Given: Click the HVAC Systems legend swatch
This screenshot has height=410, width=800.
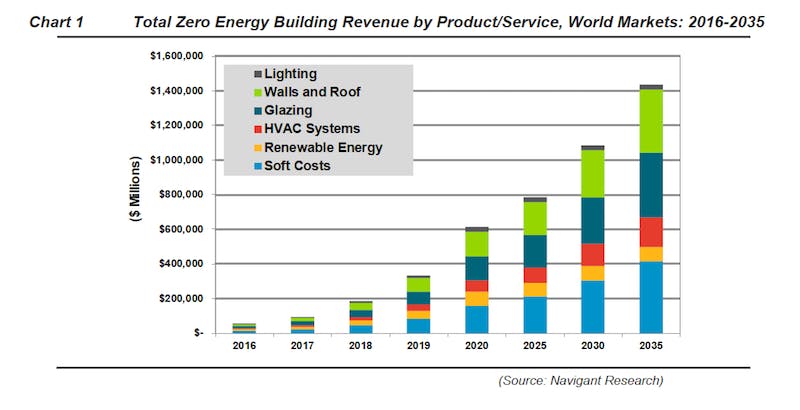Looking at the screenshot, I should coord(258,129).
